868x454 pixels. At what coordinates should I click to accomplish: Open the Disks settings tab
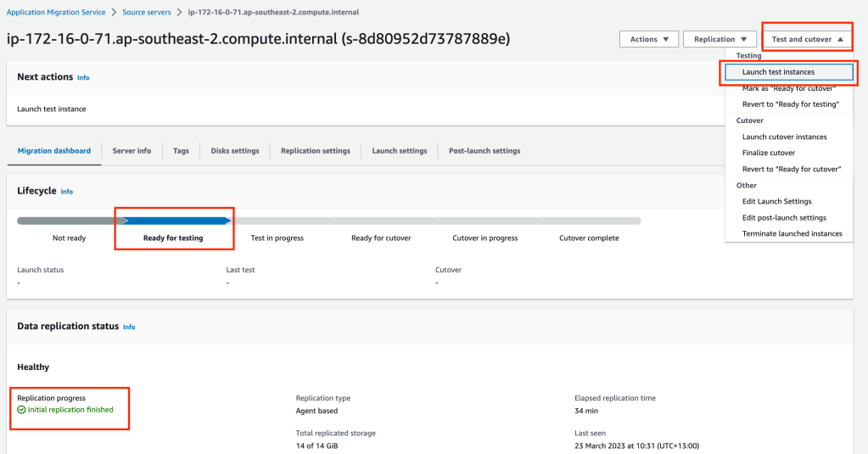pos(235,151)
